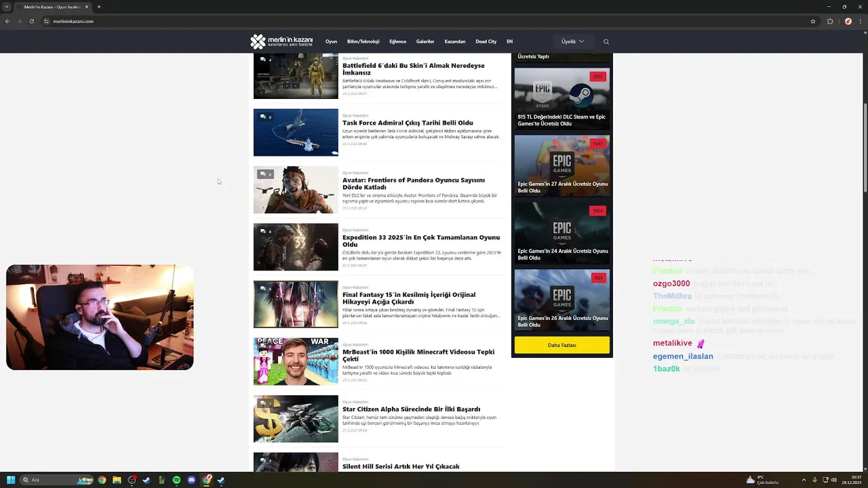The image size is (868, 488).
Task: Click the browser address bar URL
Action: [x=73, y=21]
